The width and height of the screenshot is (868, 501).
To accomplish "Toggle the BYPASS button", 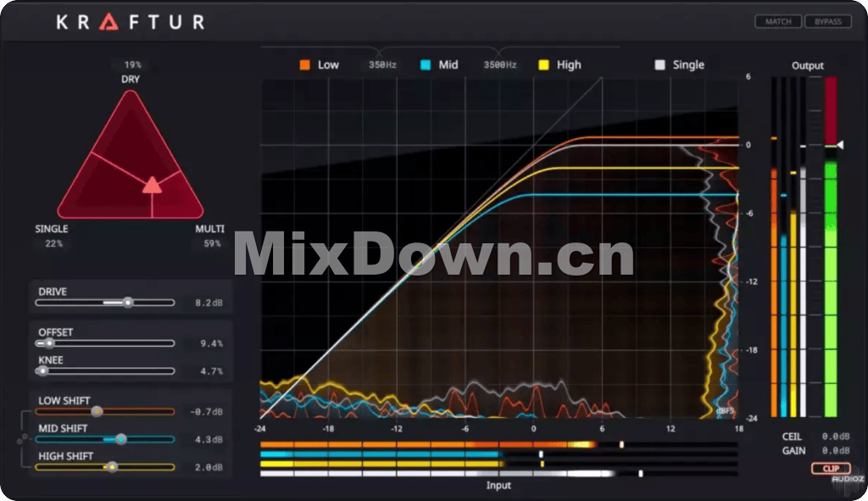I will click(827, 21).
